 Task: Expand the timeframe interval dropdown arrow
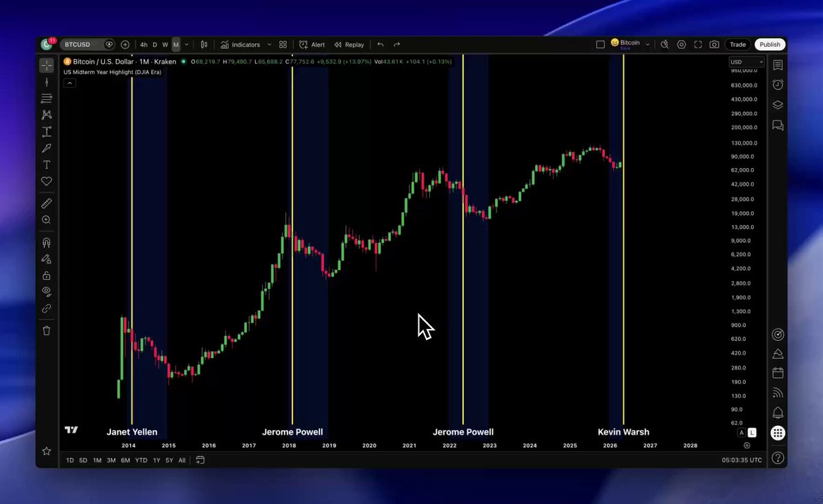pyautogui.click(x=187, y=45)
